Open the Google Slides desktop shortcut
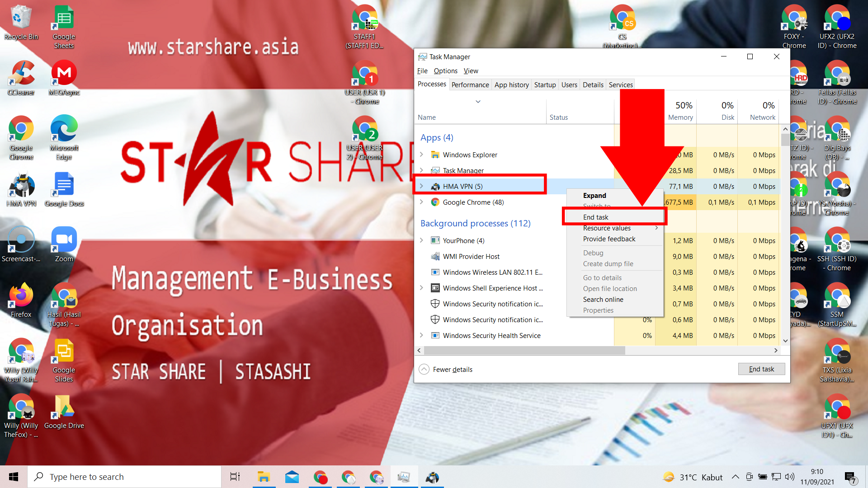The image size is (868, 488). [x=64, y=360]
